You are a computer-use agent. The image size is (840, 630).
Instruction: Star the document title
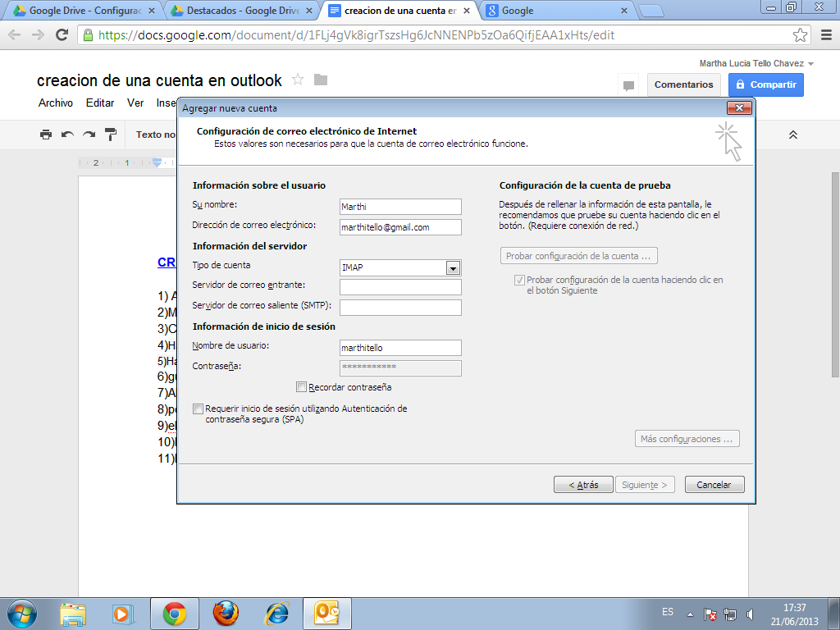tap(298, 80)
